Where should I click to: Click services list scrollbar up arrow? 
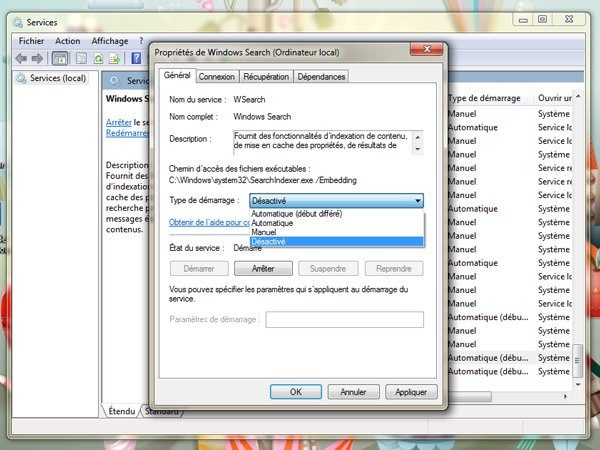click(x=578, y=97)
